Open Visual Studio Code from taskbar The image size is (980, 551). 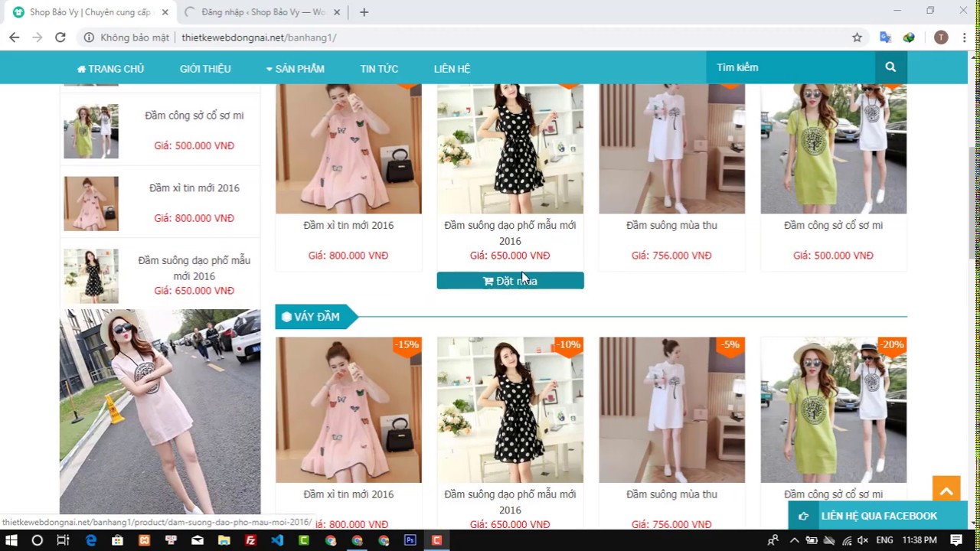[x=277, y=540]
